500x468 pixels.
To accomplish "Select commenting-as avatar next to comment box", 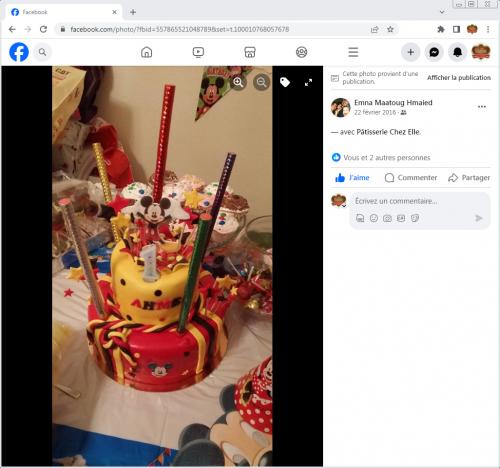I will pyautogui.click(x=339, y=201).
